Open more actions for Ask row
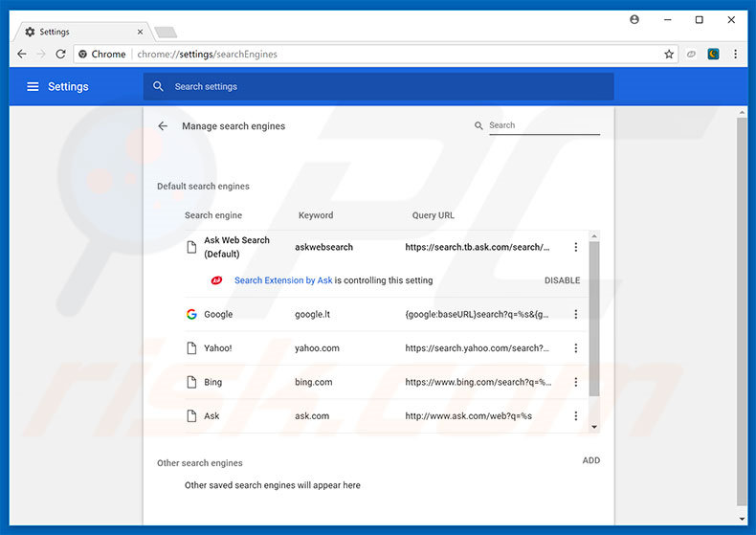The image size is (756, 535). [576, 416]
